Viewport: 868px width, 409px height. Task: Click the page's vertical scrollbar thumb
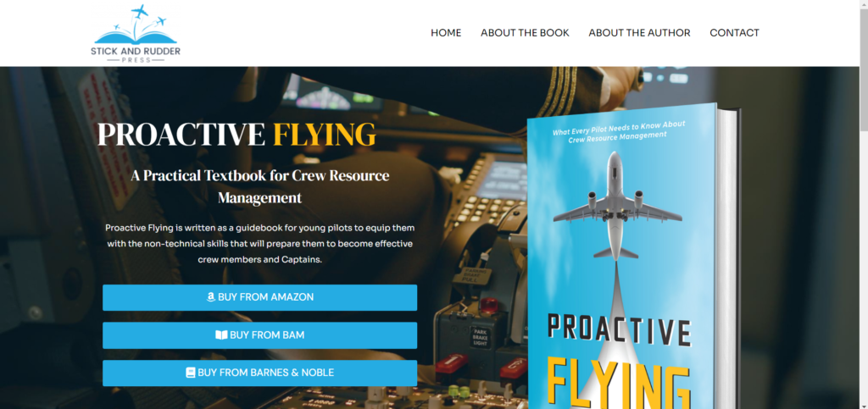coord(864,72)
